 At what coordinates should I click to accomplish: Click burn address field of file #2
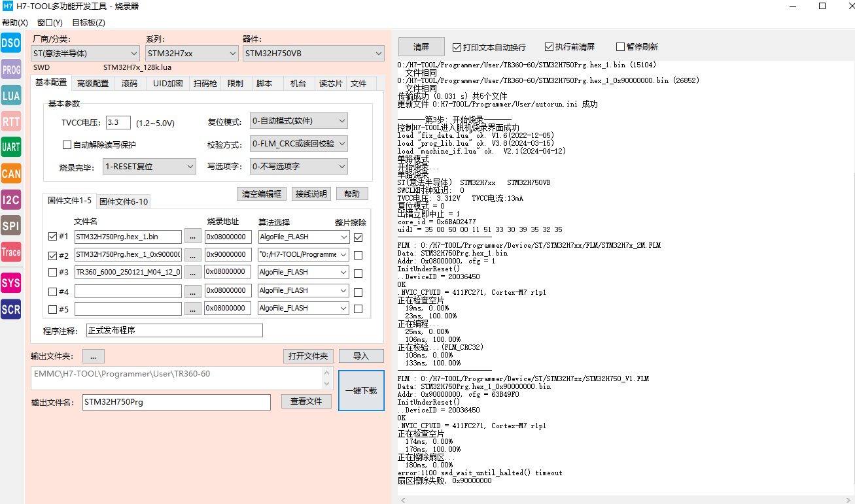click(228, 255)
